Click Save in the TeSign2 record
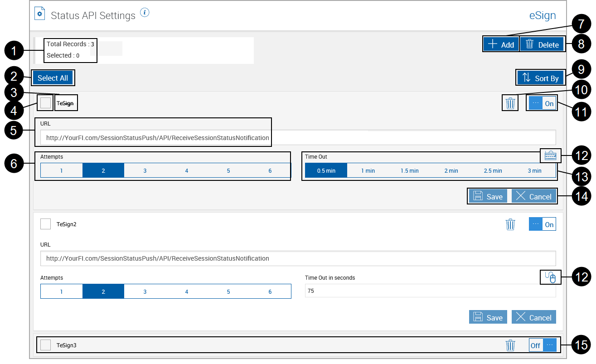Screen dimensions: 596x364 click(488, 317)
